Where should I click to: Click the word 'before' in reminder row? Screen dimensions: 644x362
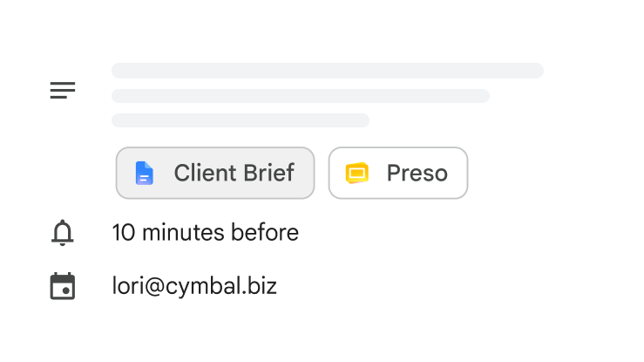click(x=265, y=233)
